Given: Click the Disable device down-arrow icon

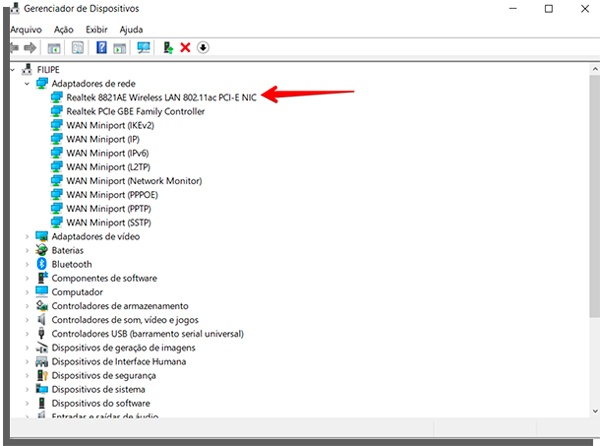Looking at the screenshot, I should point(203,48).
